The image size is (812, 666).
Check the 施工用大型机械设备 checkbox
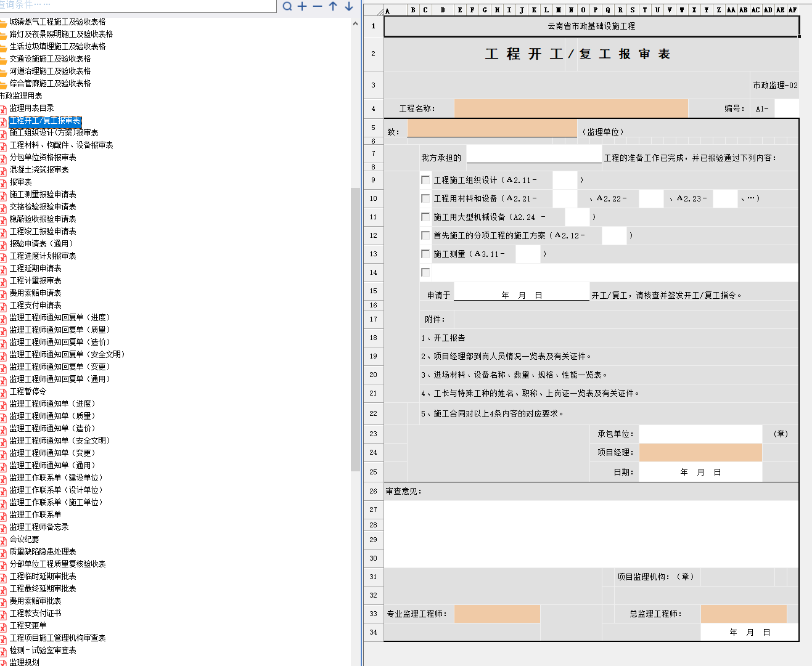pyautogui.click(x=425, y=217)
